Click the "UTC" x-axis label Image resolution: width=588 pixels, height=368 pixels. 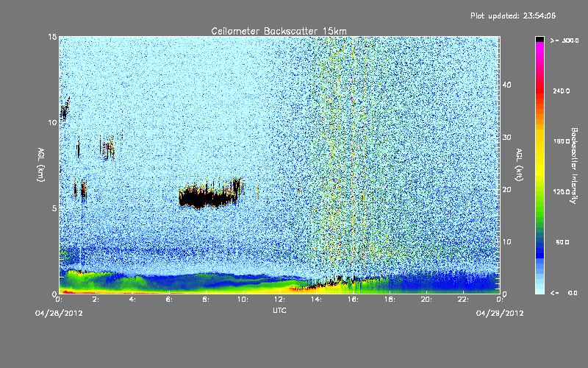279,310
